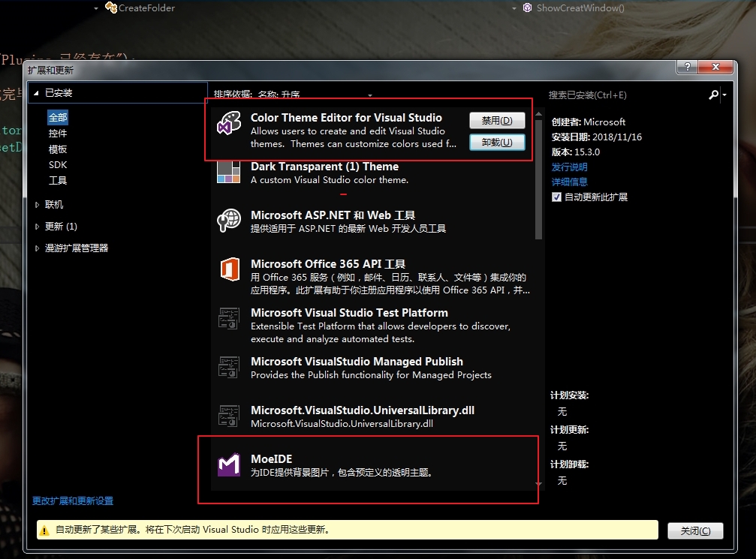The image size is (756, 559).
Task: Click the ShowCreatWindow method icon in editor
Action: click(x=528, y=8)
